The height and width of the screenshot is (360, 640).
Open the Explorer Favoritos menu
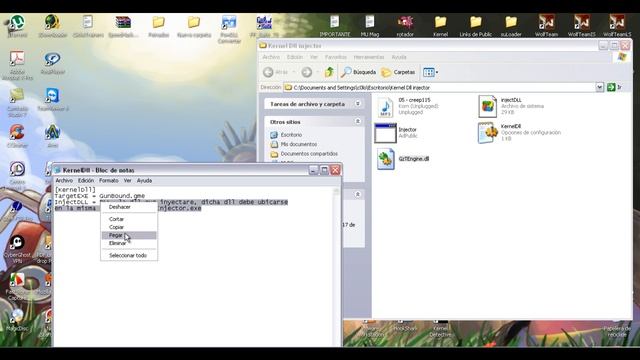[x=336, y=57]
